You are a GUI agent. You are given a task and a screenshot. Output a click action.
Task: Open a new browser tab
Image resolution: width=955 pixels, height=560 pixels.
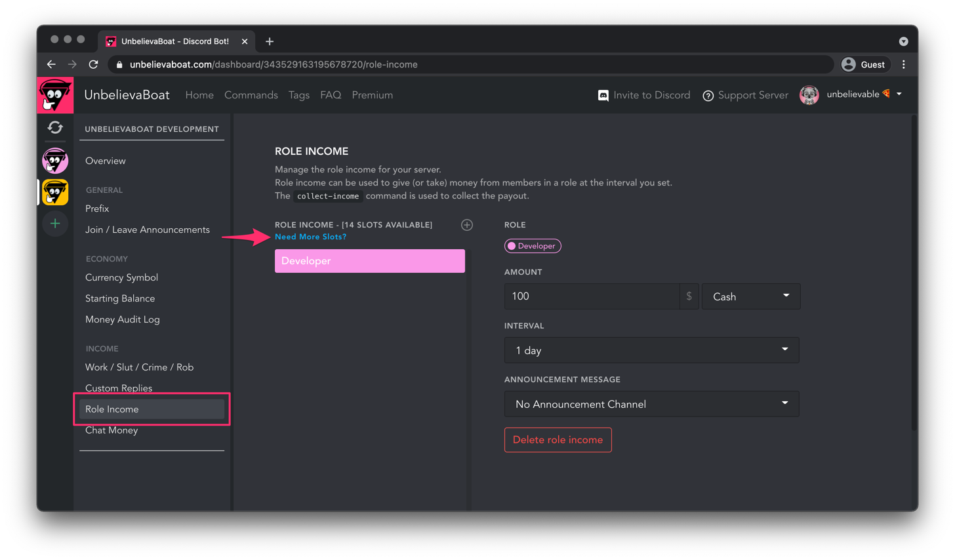click(x=270, y=41)
